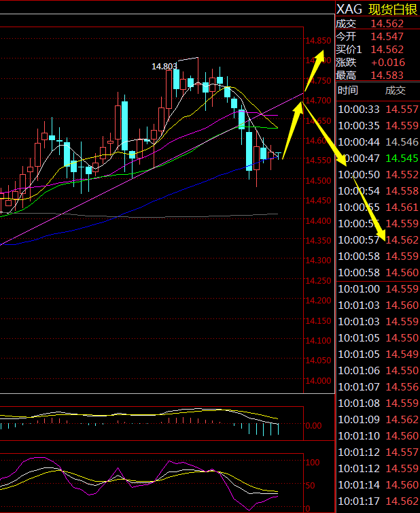Click the tick row at 10:01:08
The width and height of the screenshot is (420, 513).
pos(378,403)
